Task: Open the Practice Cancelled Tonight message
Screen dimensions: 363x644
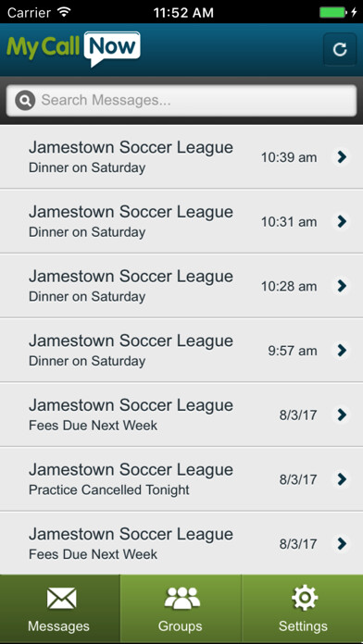Action: [181, 479]
